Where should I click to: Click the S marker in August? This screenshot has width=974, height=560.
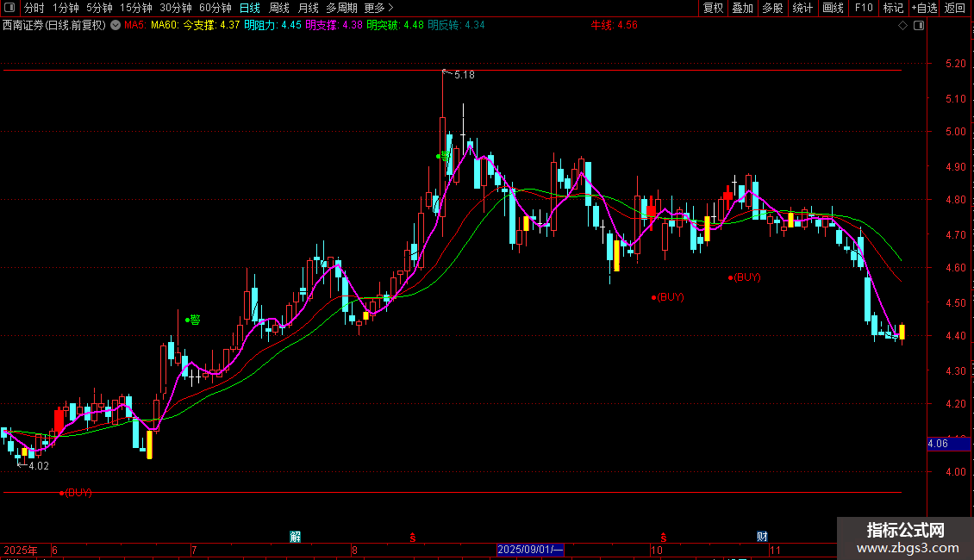(413, 538)
